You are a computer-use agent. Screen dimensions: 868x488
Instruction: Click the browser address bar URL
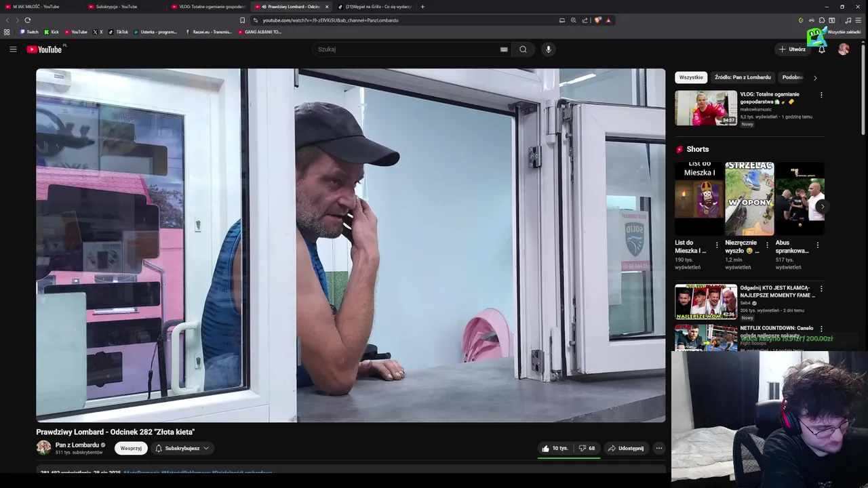[330, 20]
